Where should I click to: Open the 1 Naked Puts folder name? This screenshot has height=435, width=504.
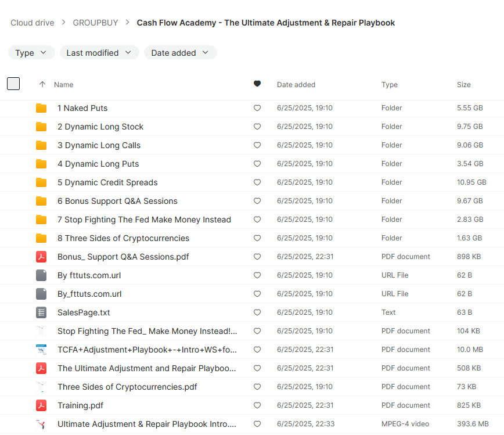point(82,108)
